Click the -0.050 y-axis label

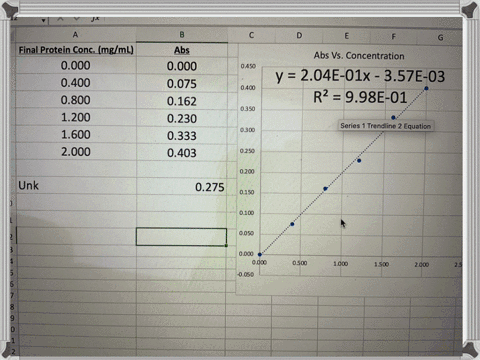(245, 274)
